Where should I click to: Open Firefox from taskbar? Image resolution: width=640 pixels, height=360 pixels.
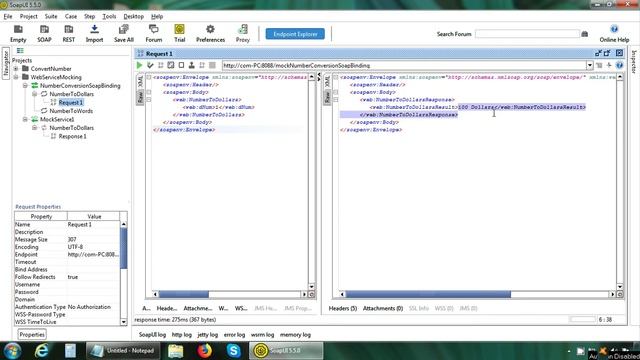pos(204,351)
